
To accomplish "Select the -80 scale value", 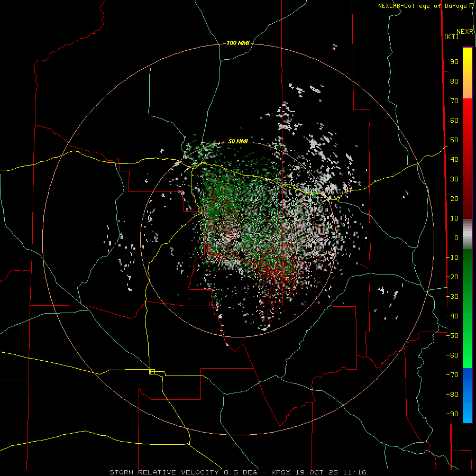I will click(x=452, y=395).
